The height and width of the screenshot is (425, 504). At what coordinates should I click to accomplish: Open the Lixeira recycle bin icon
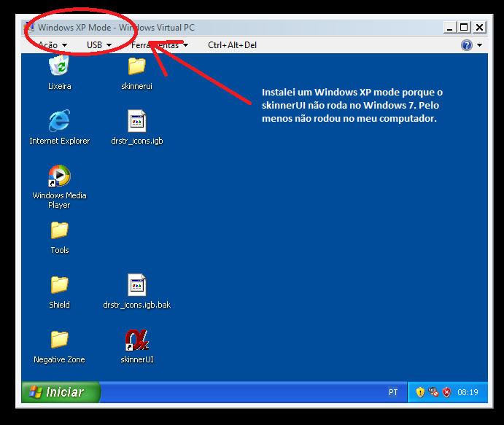60,66
